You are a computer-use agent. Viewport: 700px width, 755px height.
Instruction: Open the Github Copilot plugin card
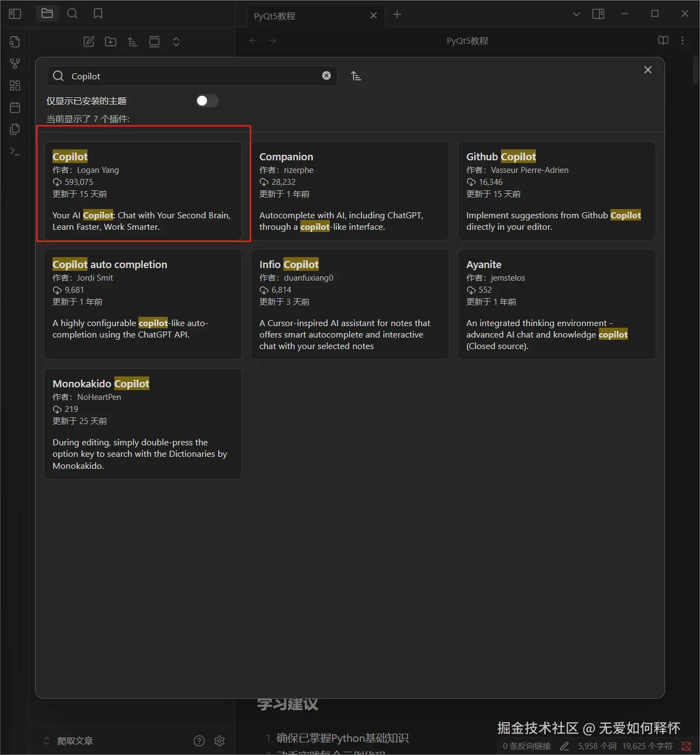pyautogui.click(x=557, y=191)
